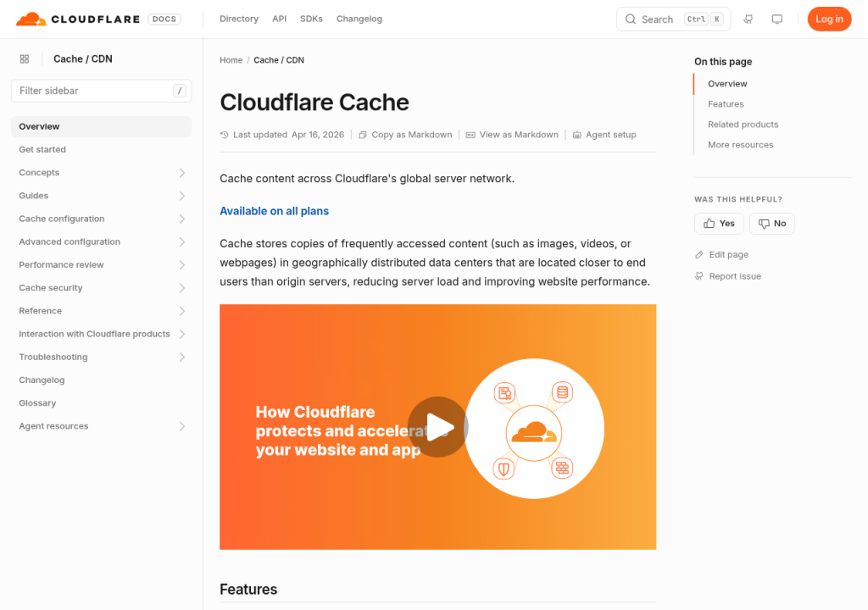
Task: Expand Interaction with Cloudflare products chevron
Action: 181,335
